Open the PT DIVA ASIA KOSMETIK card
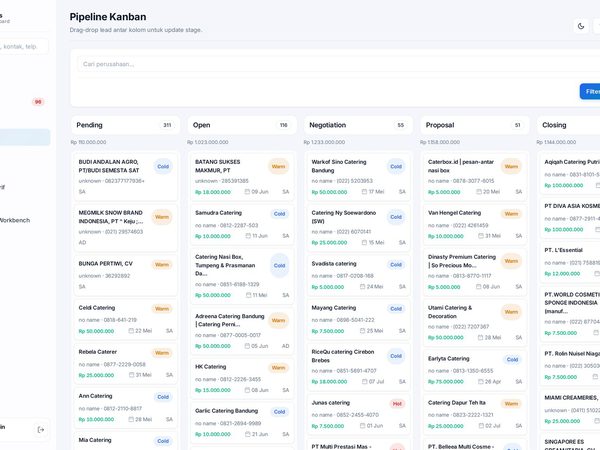The image size is (600, 450). click(x=570, y=217)
